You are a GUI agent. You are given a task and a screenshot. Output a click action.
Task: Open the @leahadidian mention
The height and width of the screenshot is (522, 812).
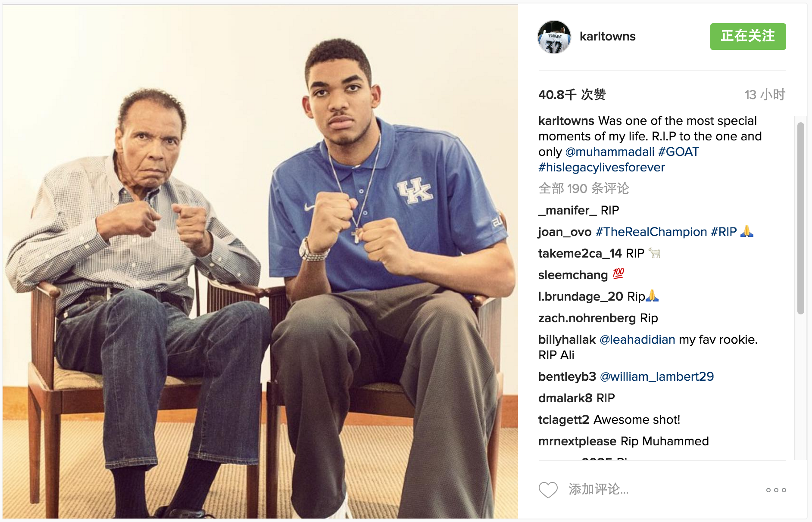[637, 340]
